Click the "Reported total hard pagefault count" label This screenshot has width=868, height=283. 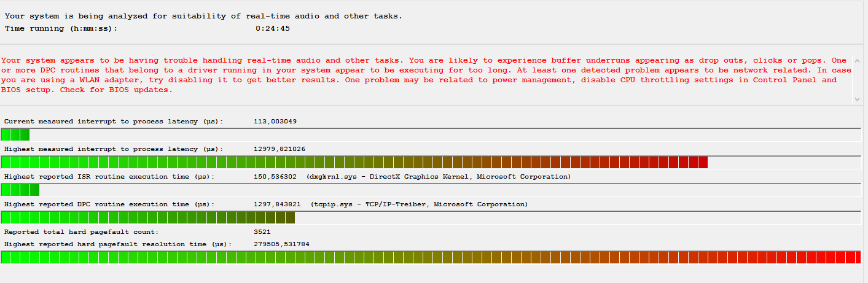(x=81, y=232)
